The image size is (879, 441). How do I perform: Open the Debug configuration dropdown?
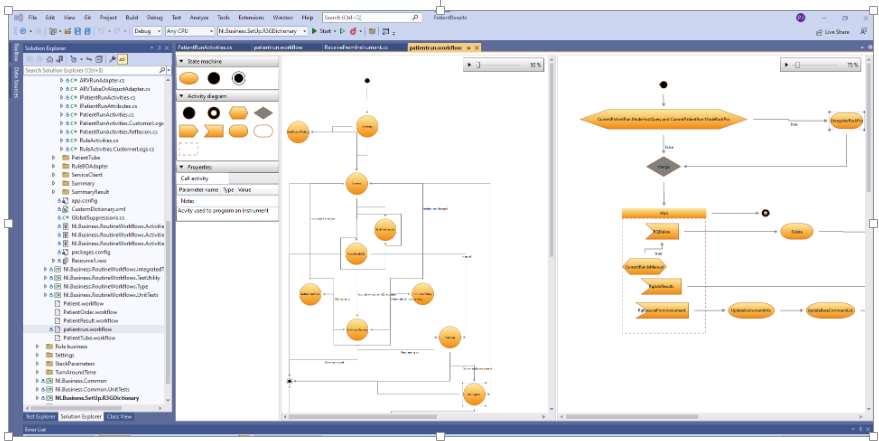click(x=146, y=31)
